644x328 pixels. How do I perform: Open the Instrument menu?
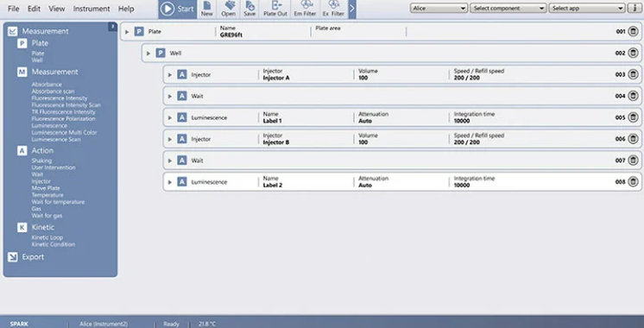[92, 9]
